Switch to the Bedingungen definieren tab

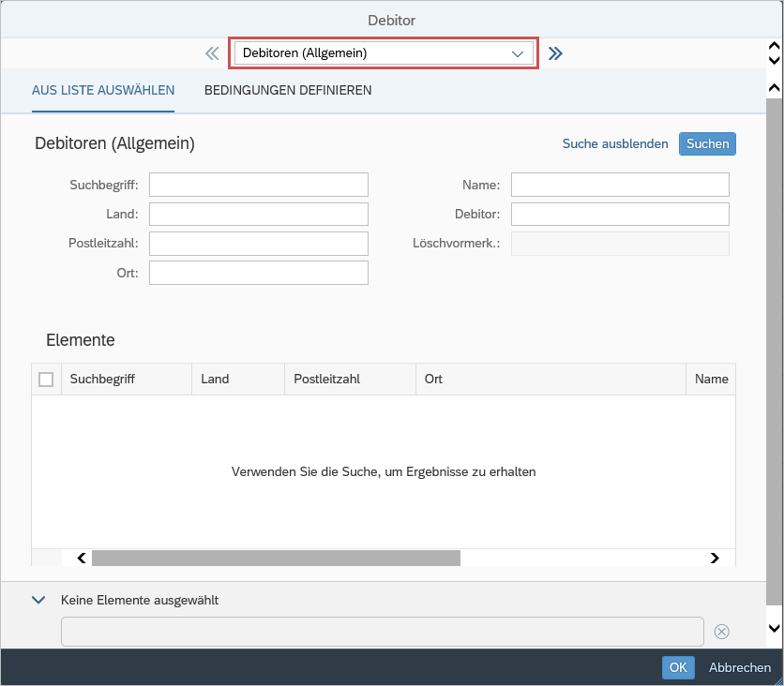pos(288,91)
